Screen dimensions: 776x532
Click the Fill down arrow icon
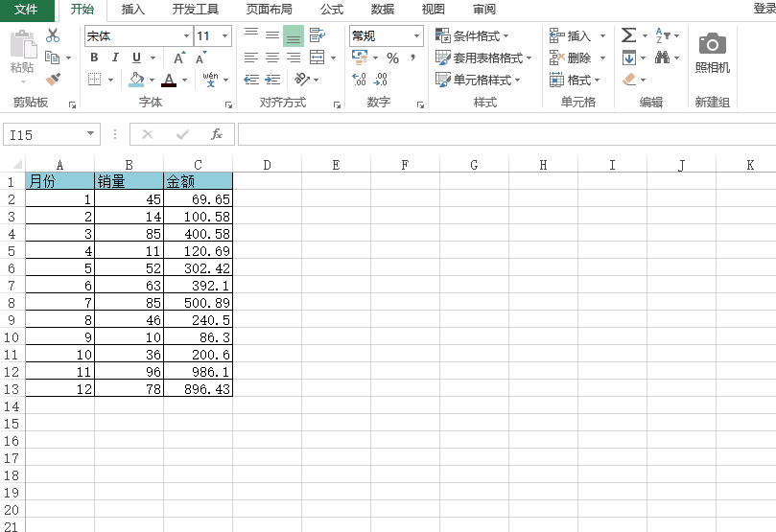(x=629, y=58)
